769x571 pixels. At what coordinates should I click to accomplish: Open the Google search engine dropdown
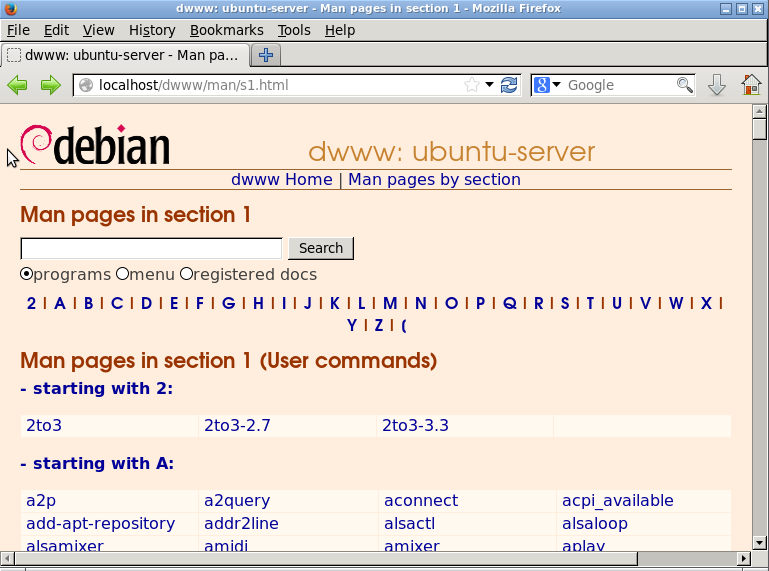tap(557, 85)
